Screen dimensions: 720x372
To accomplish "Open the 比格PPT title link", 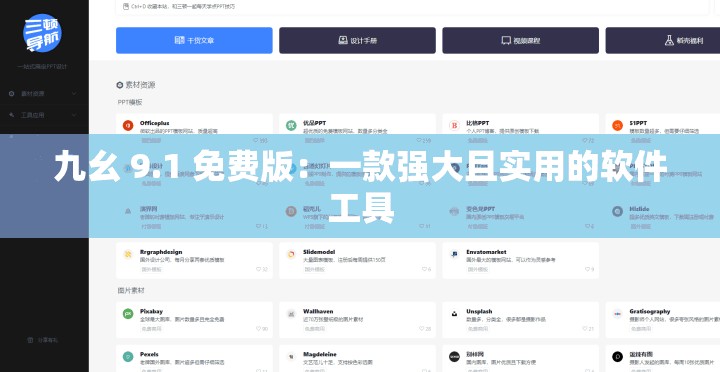I will click(x=478, y=123).
